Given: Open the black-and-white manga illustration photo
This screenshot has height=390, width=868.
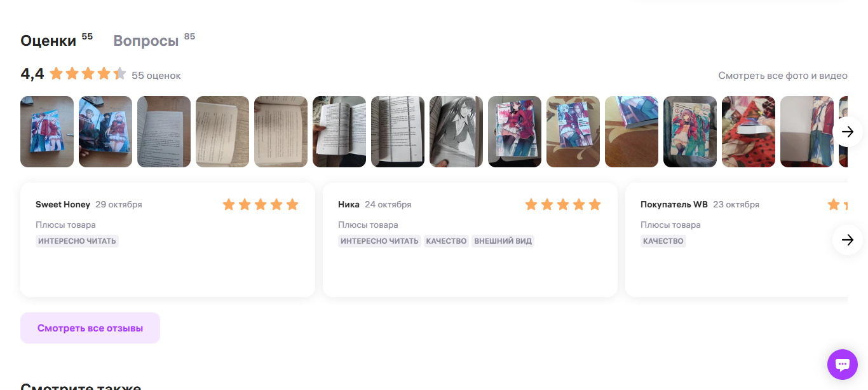Looking at the screenshot, I should click(456, 132).
